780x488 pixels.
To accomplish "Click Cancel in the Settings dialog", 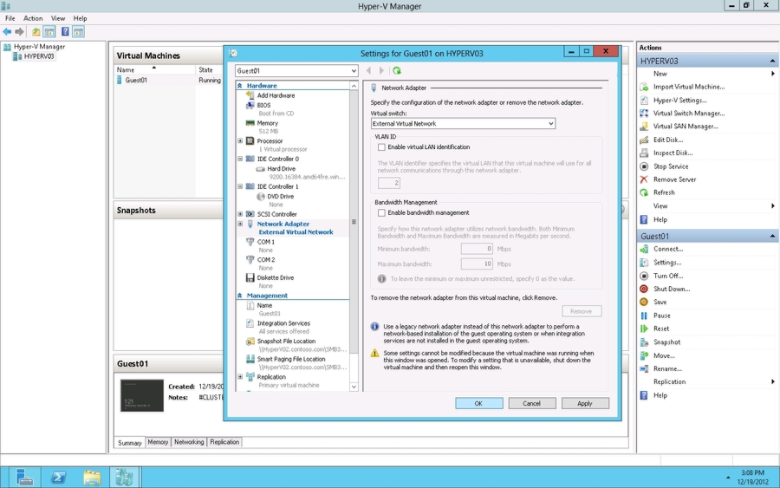I will 532,403.
